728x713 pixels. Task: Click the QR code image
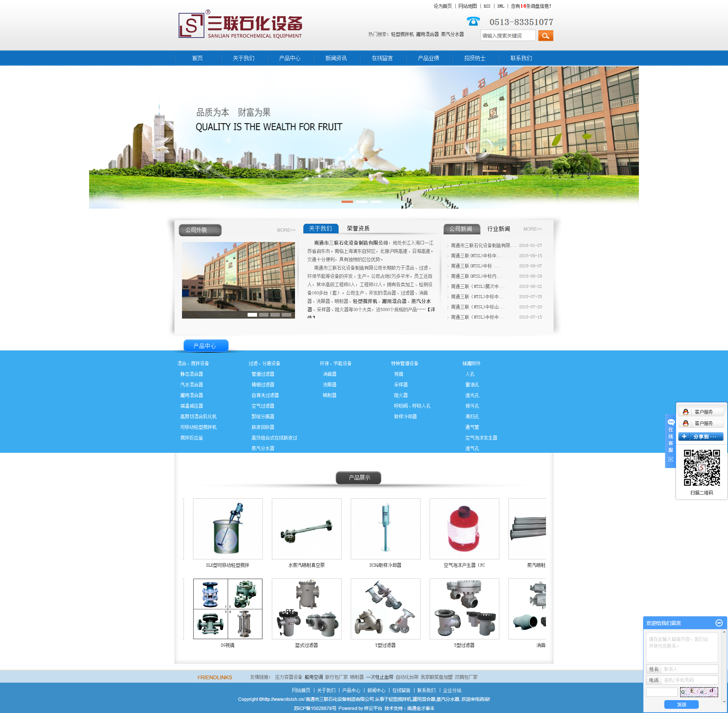click(x=701, y=468)
